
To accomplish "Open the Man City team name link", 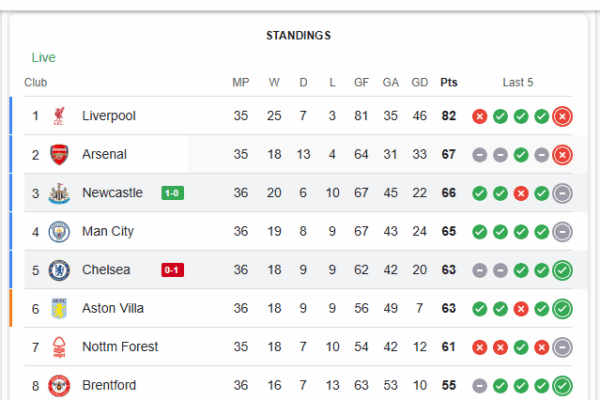I will click(108, 231).
